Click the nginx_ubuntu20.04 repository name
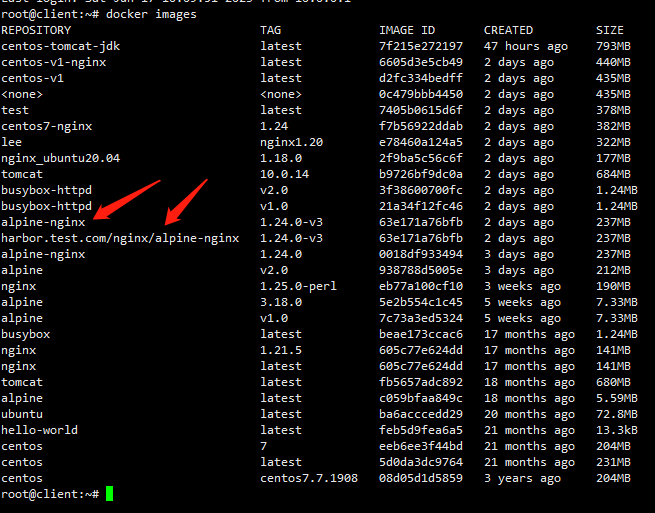Viewport: 655px width, 513px height. [61, 158]
